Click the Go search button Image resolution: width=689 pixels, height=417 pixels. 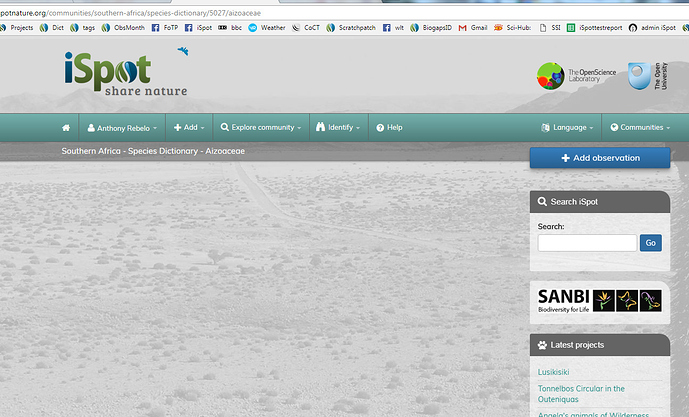(x=651, y=243)
